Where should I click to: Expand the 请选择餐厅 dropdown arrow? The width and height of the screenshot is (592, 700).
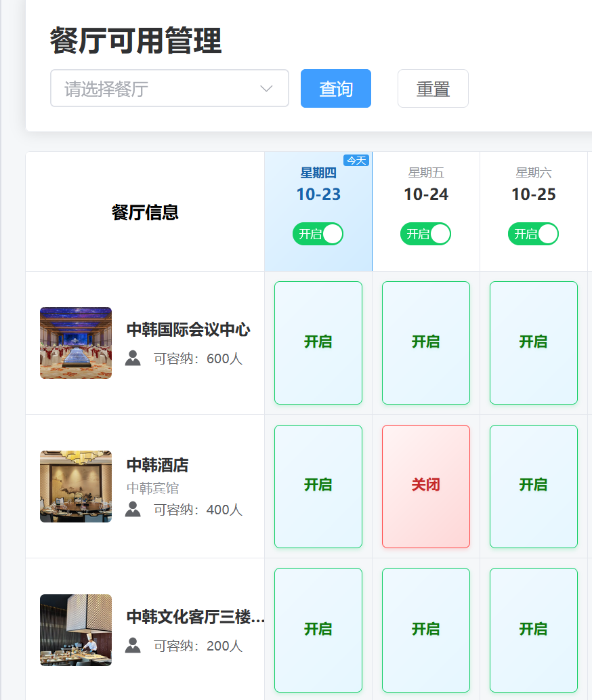267,89
